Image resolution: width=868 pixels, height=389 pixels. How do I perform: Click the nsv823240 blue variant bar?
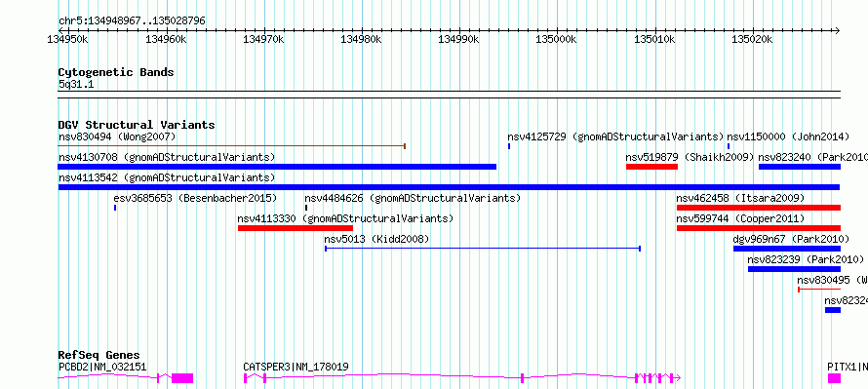click(800, 167)
